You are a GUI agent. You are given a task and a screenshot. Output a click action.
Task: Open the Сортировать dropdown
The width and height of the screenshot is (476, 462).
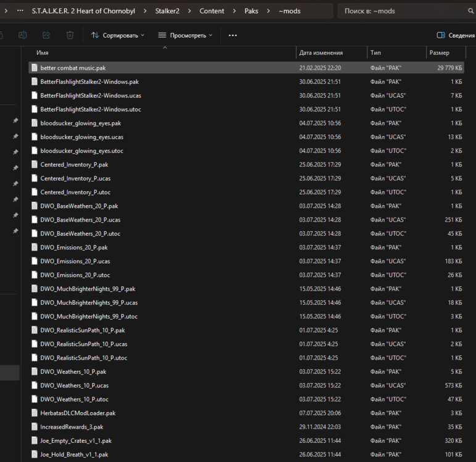[118, 35]
